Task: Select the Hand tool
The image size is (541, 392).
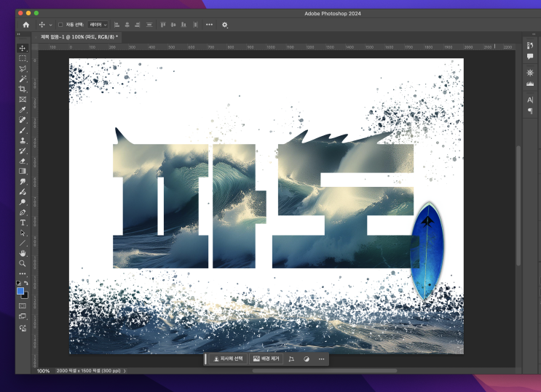Action: point(23,253)
